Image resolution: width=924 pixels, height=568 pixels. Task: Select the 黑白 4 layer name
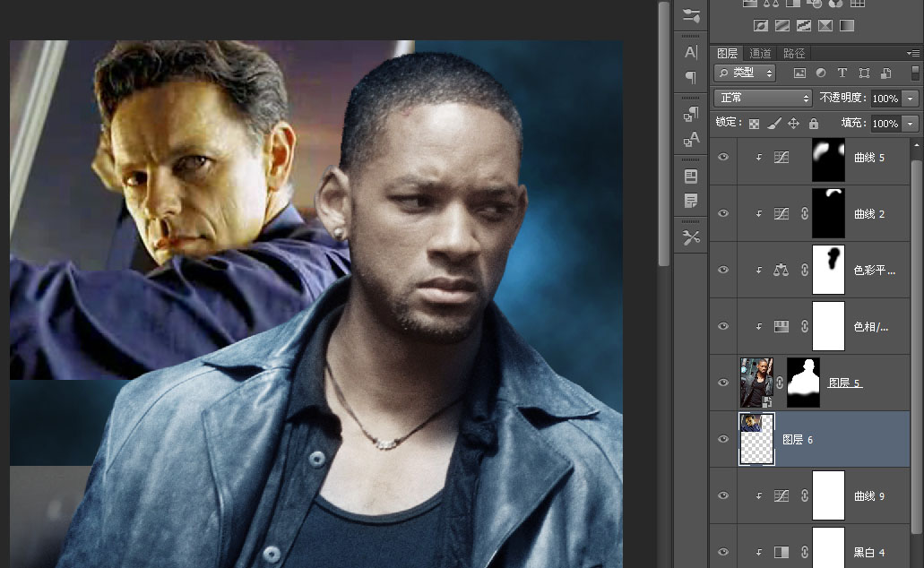(x=869, y=553)
